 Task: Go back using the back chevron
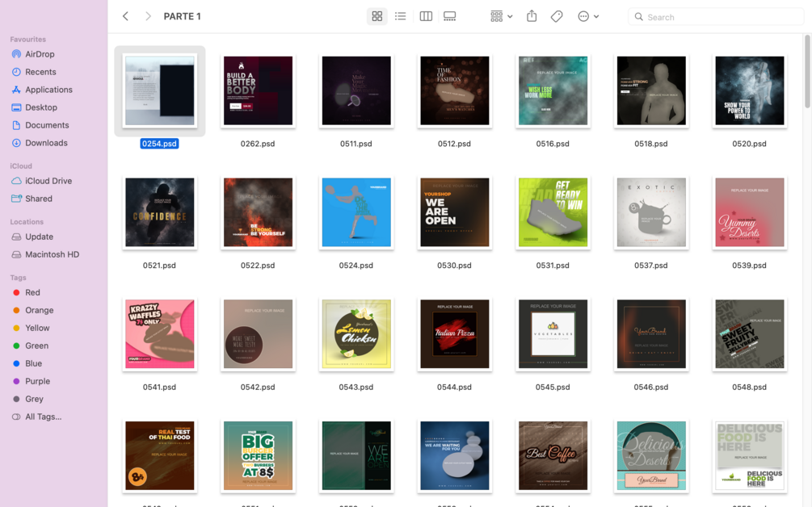coord(125,17)
